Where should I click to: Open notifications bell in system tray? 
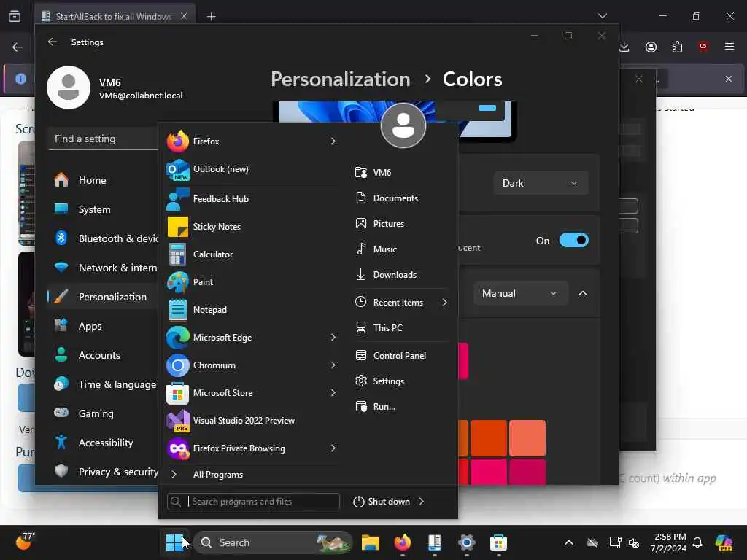(697, 542)
